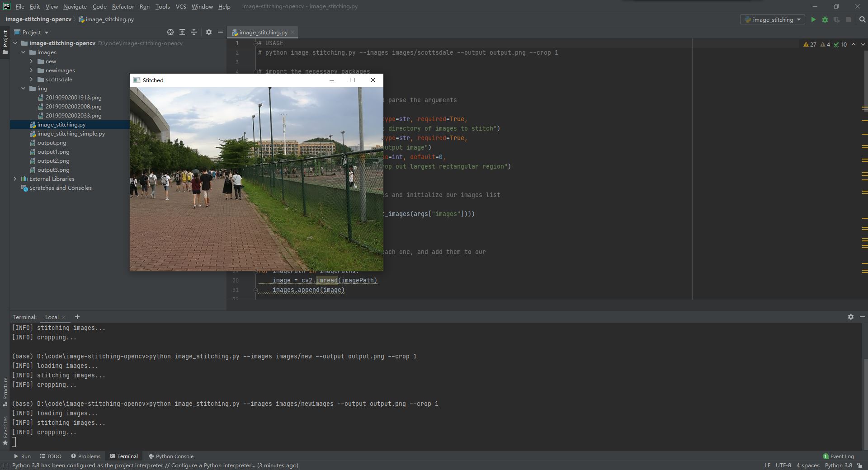Open the Python Console tool window
The image size is (868, 470).
pos(171,456)
